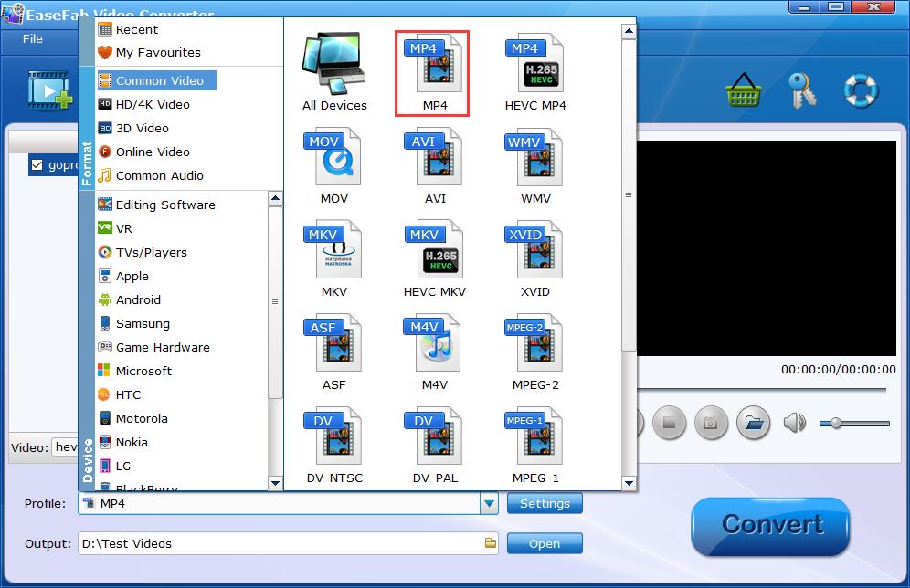
Task: Select the MOV format icon
Action: pyautogui.click(x=333, y=166)
